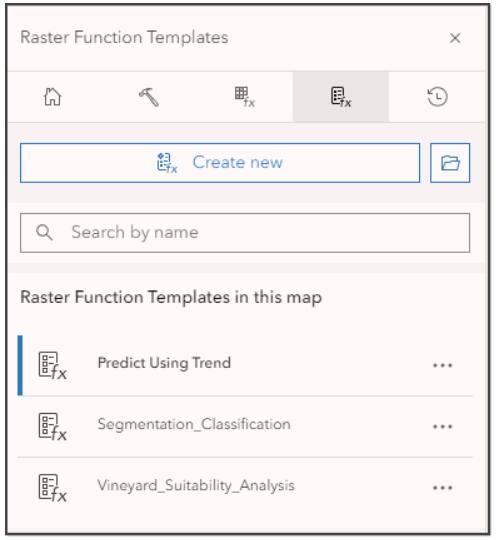Select the Raster Function Templates tab icon
This screenshot has width=498, height=540.
(341, 97)
